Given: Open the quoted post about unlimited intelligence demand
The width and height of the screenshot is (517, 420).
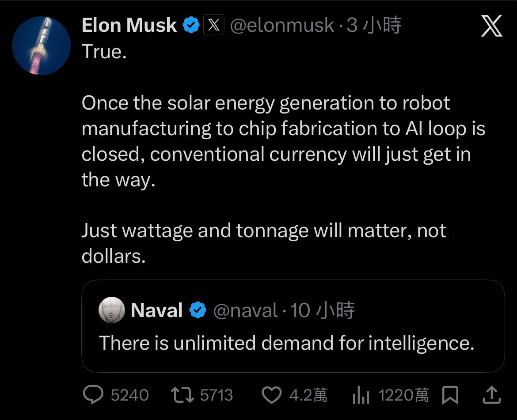Looking at the screenshot, I should (x=286, y=343).
